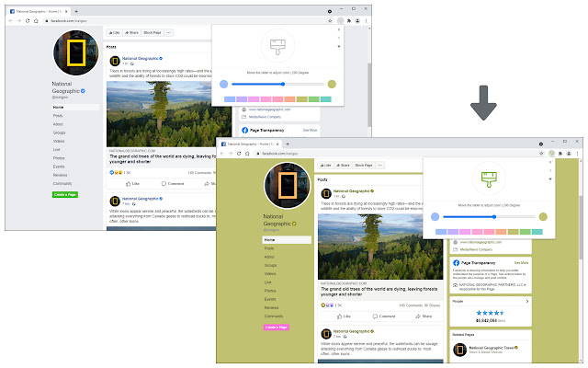Open Events in the olive window sidebar
This screenshot has height=368, width=588.
pyautogui.click(x=270, y=299)
